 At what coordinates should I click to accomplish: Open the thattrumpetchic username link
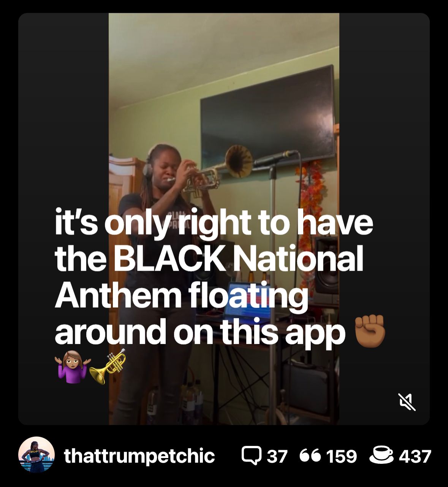click(x=139, y=455)
